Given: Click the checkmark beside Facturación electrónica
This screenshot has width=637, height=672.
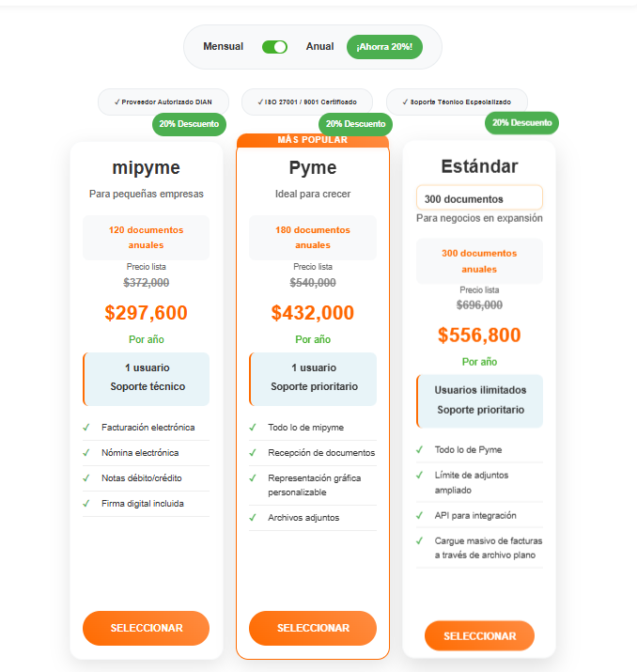Looking at the screenshot, I should (x=87, y=428).
